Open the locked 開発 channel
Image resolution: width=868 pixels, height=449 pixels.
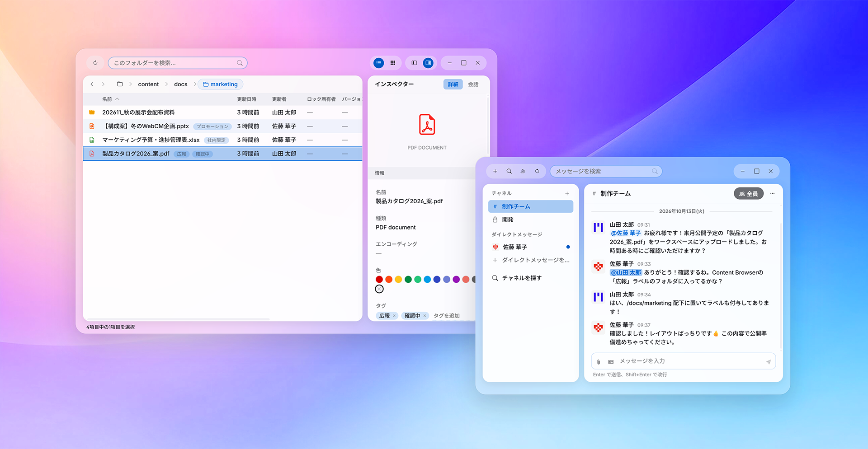pos(531,220)
